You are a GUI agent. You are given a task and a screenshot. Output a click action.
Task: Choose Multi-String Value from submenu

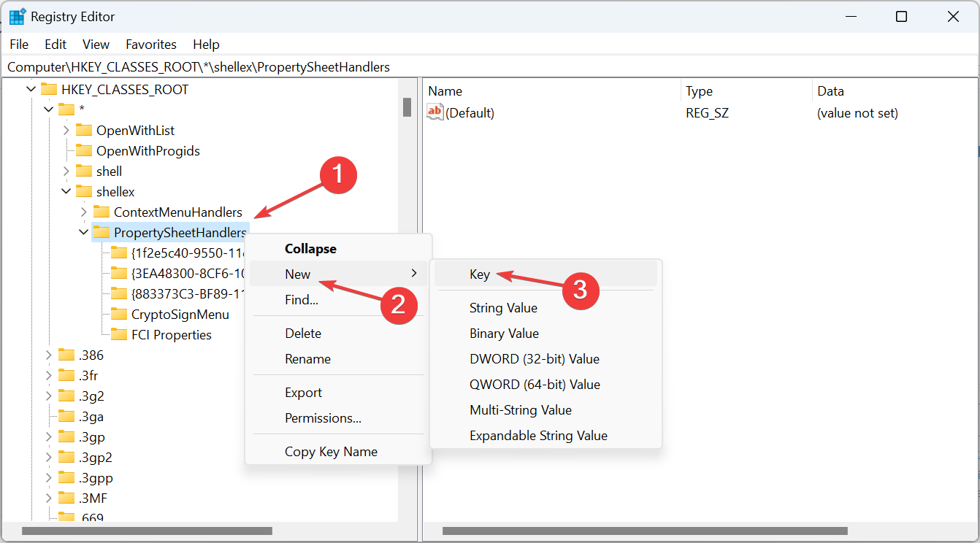click(545, 410)
